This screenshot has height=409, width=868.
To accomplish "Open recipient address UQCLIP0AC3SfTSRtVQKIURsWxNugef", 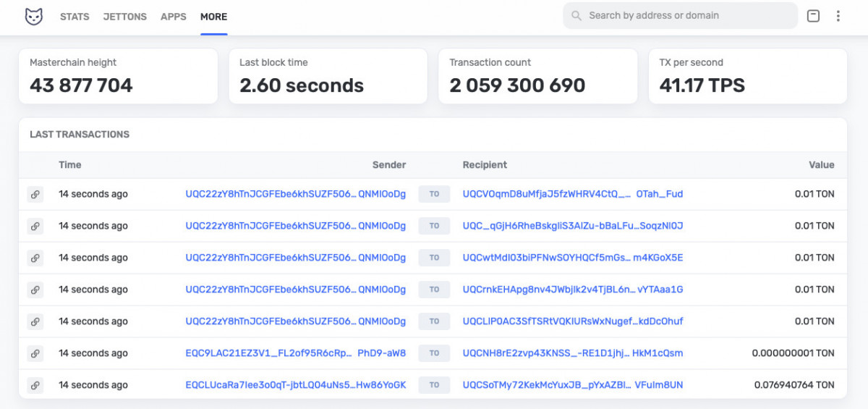I will [573, 321].
